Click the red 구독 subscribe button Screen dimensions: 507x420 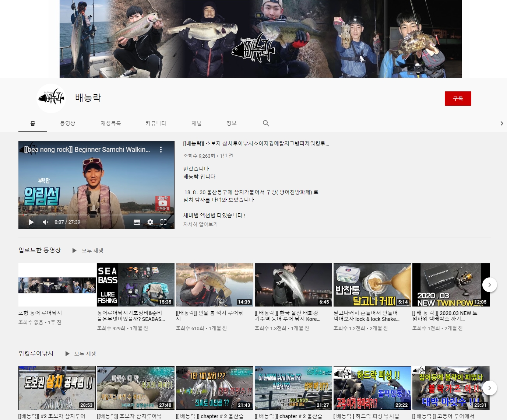tap(458, 99)
